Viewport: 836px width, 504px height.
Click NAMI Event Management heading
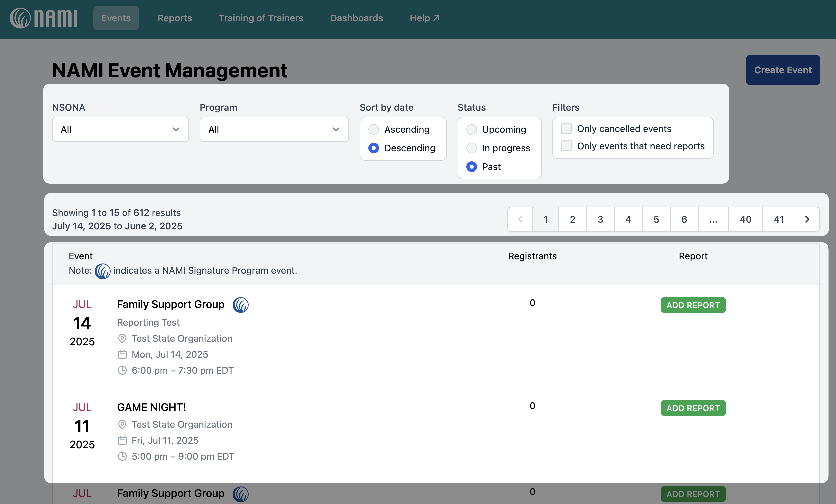[x=170, y=71]
